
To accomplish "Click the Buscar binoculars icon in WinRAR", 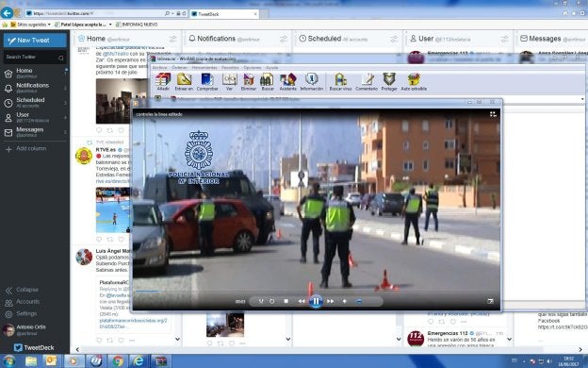I will 267,82.
